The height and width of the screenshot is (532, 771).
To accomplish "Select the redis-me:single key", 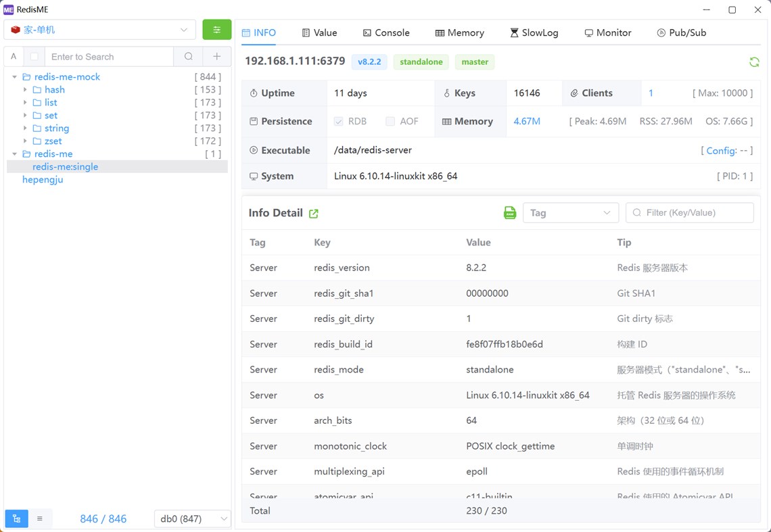I will [x=66, y=167].
